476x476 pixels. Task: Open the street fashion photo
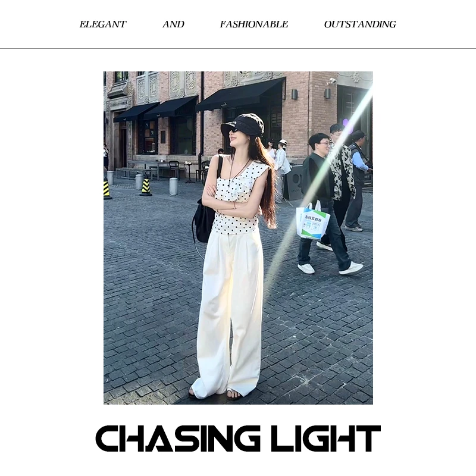coord(238,237)
